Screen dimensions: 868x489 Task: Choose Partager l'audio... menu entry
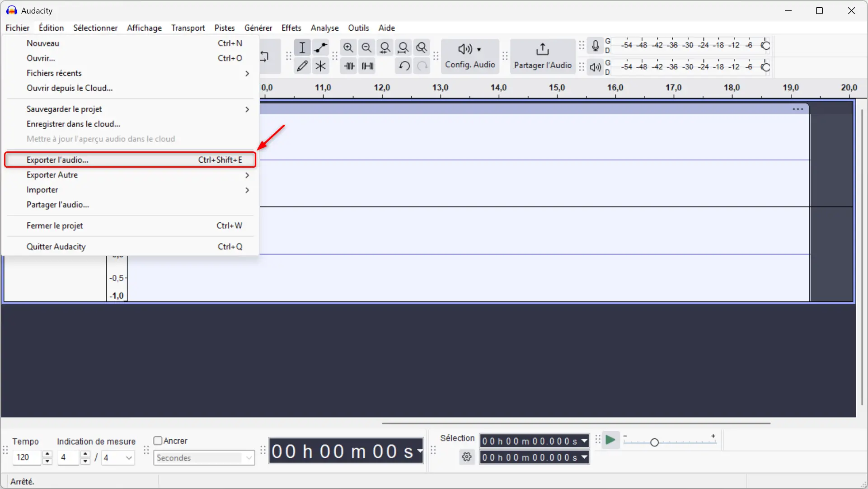(130, 205)
